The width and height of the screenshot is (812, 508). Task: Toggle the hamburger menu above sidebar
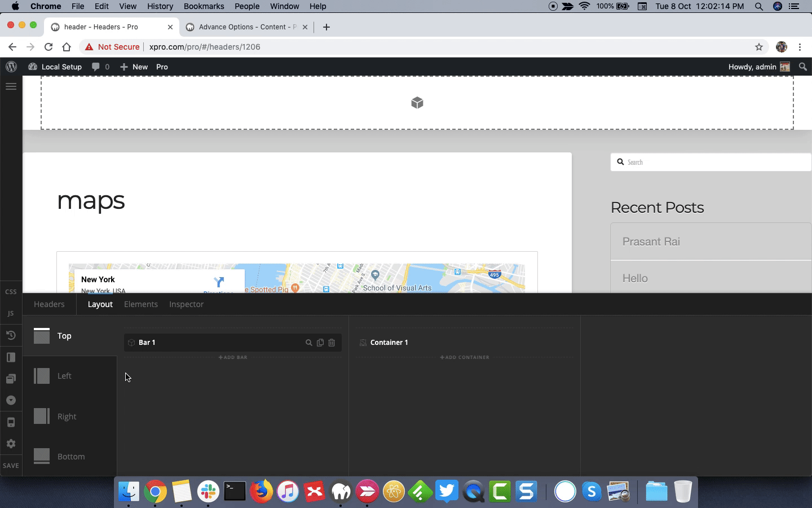tap(11, 86)
